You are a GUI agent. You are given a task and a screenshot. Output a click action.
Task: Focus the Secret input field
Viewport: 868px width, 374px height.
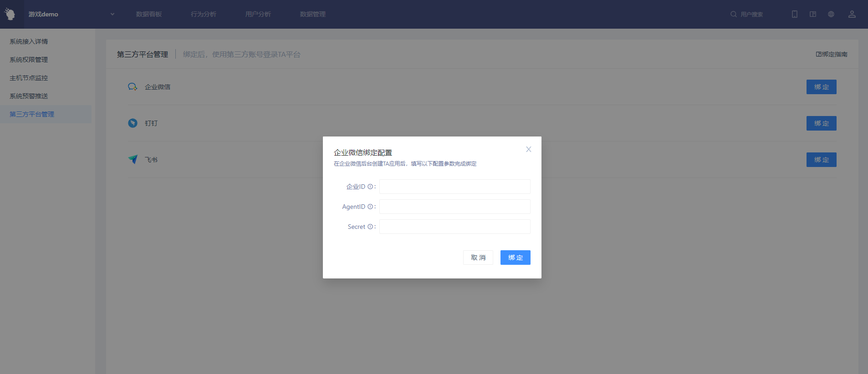454,227
